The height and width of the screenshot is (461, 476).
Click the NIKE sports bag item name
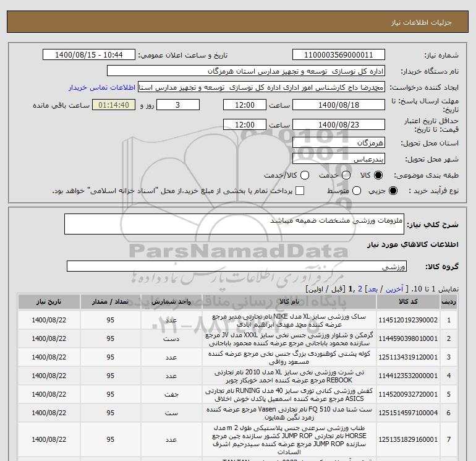click(289, 321)
